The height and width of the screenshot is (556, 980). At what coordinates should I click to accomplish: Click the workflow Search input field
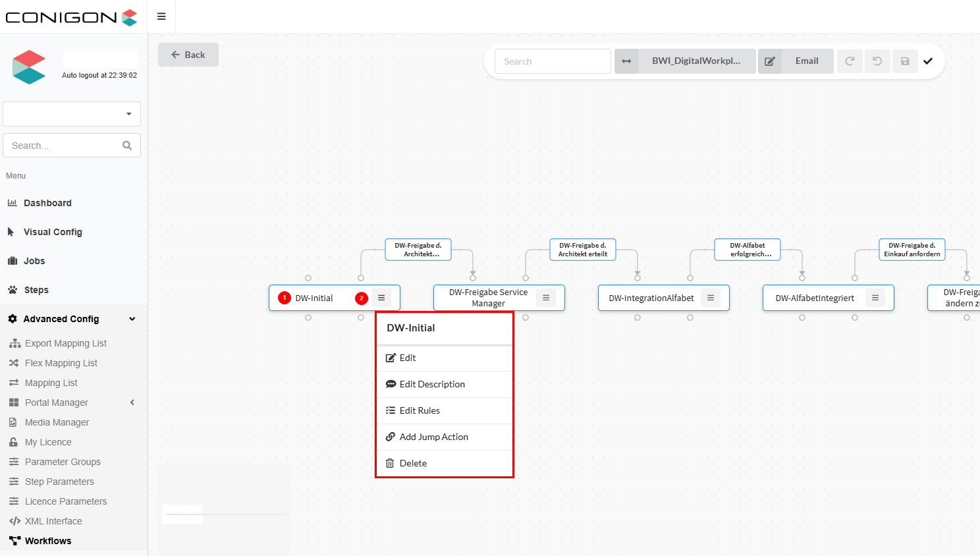(x=553, y=61)
